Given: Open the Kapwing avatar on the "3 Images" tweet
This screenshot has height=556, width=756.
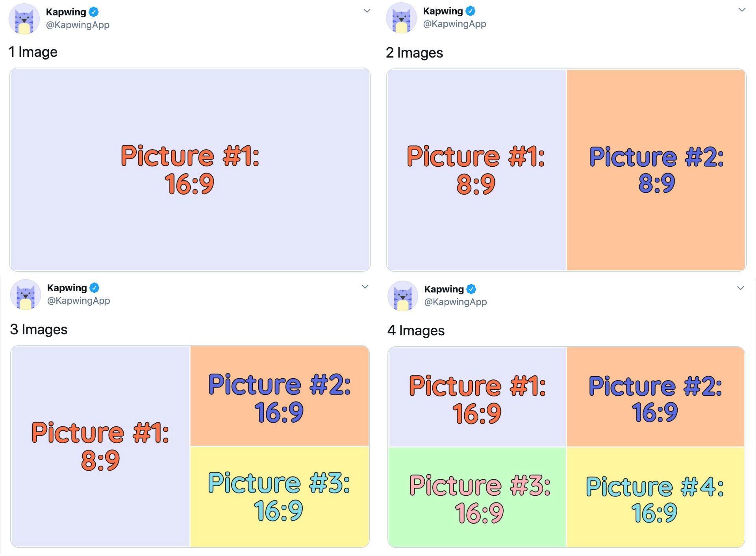Looking at the screenshot, I should tap(26, 295).
